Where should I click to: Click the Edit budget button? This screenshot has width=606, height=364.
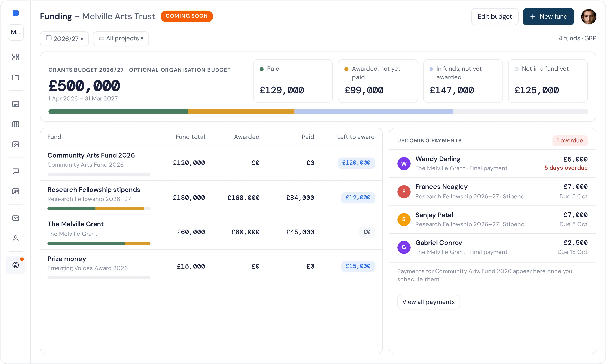coord(495,16)
